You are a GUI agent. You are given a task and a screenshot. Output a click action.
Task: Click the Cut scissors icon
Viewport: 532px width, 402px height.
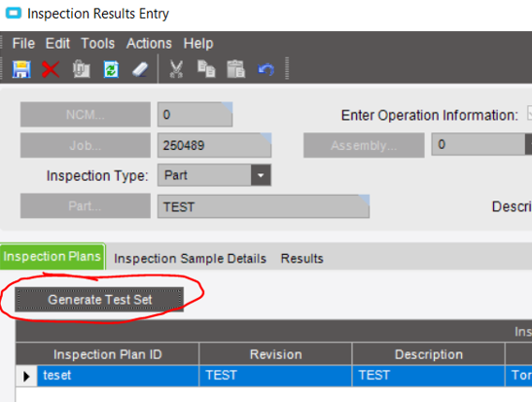176,69
